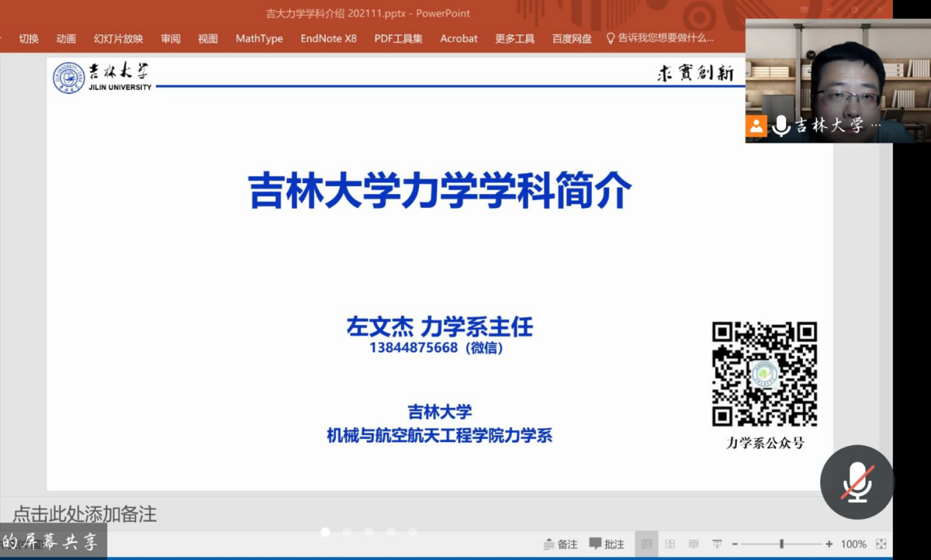The height and width of the screenshot is (560, 931).
Task: Open the EndNote X8 ribbon tab
Action: point(328,38)
